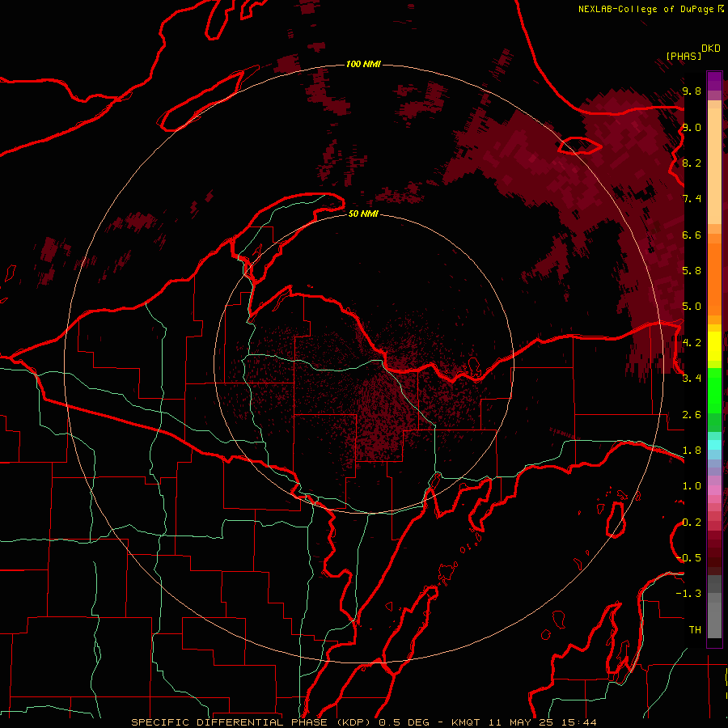The image size is (728, 728).
Task: Click the bright green color bar segment
Action: [714, 390]
